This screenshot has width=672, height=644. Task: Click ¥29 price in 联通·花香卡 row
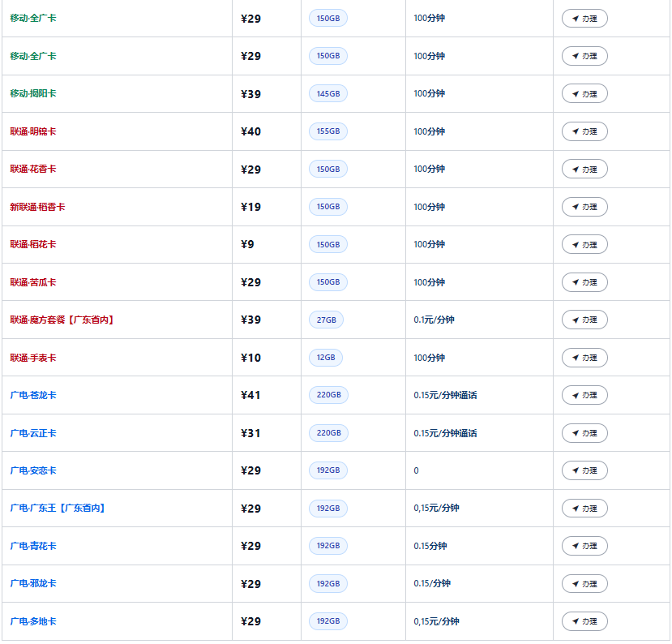pyautogui.click(x=250, y=170)
